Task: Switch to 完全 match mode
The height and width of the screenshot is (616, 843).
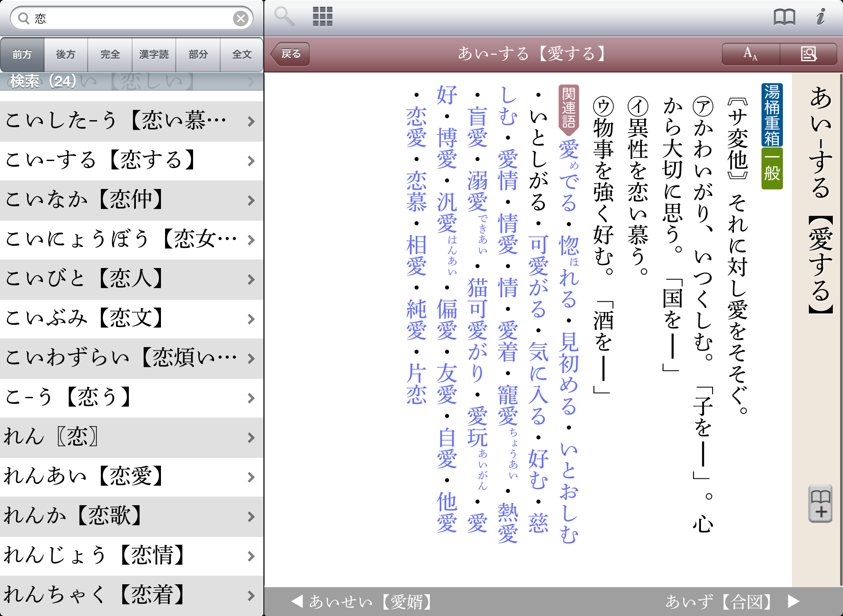Action: 110,54
